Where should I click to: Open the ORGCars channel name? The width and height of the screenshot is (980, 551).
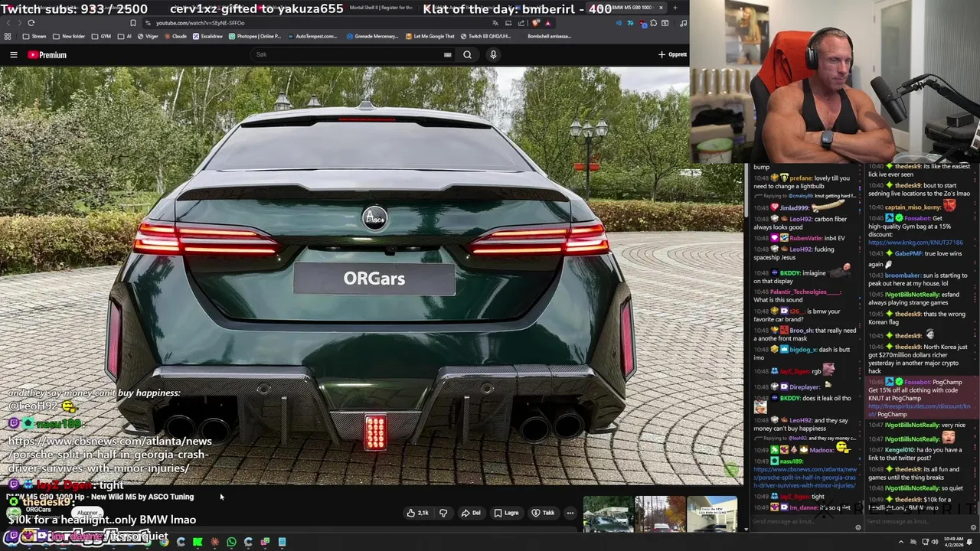38,509
